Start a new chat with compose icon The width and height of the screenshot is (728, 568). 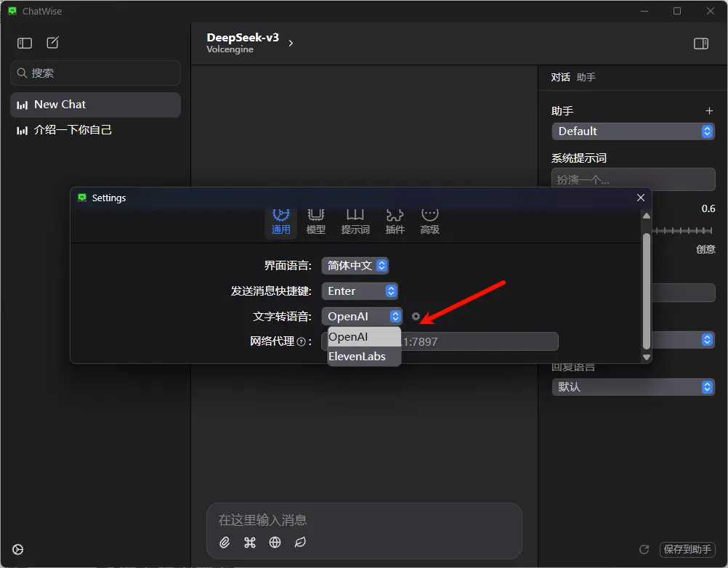(x=53, y=43)
